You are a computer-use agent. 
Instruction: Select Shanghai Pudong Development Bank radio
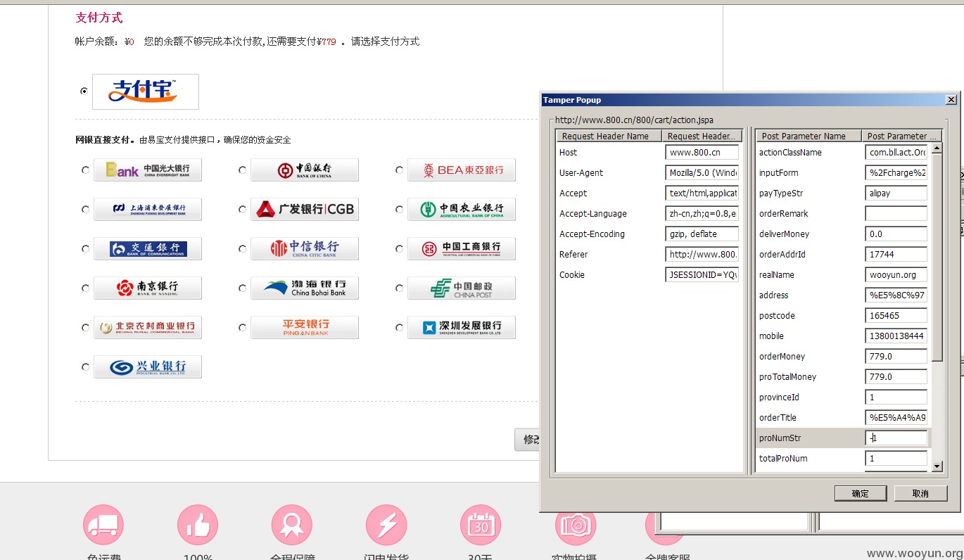(85, 209)
